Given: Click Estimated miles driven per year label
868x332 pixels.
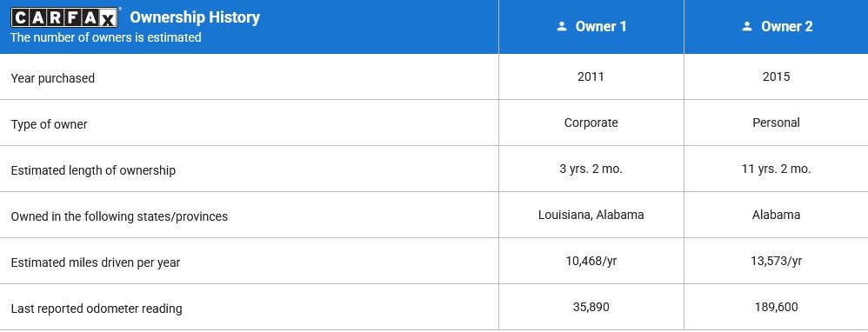Looking at the screenshot, I should pyautogui.click(x=95, y=262).
